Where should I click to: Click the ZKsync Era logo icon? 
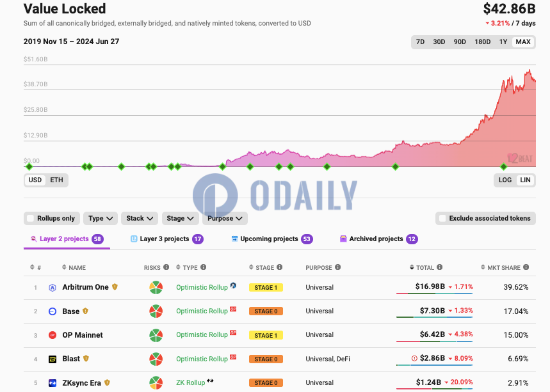(x=53, y=383)
